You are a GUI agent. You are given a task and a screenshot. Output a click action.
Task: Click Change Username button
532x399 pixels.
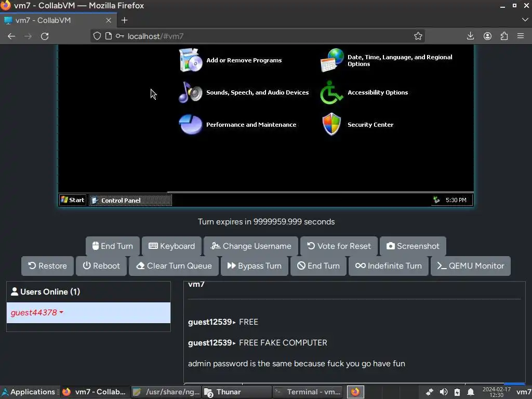(251, 246)
